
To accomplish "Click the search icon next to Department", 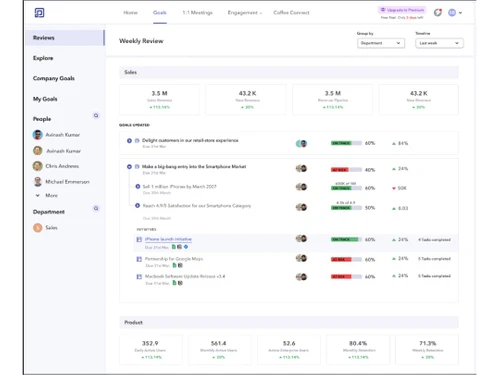I will (96, 208).
